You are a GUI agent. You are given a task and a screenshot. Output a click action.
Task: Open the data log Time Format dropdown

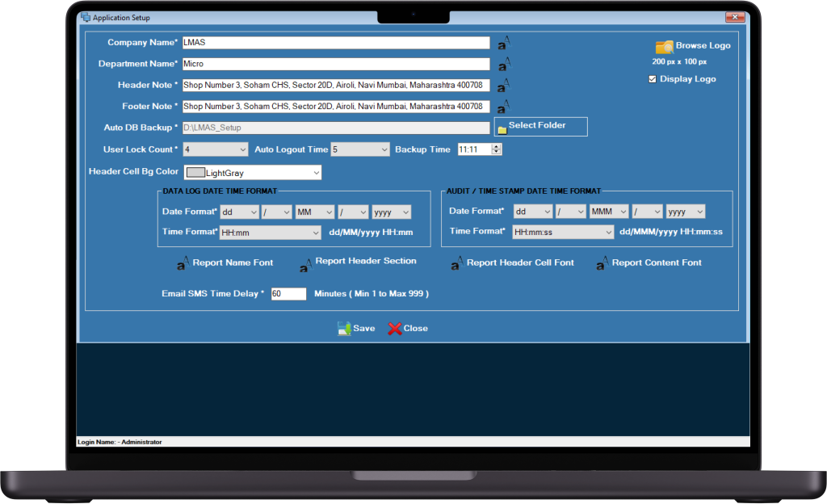coord(270,233)
